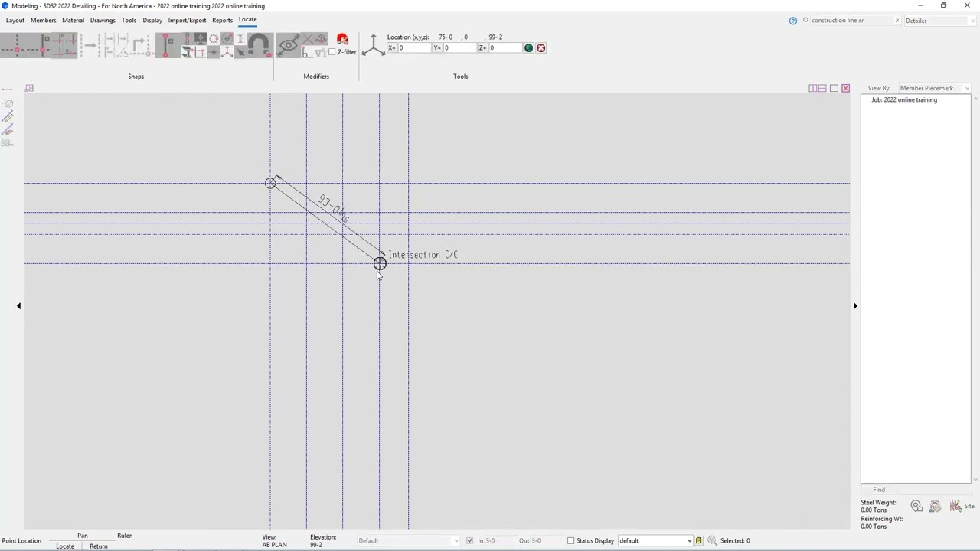Select the cursor arrow snap icon
980x551 pixels.
click(240, 52)
